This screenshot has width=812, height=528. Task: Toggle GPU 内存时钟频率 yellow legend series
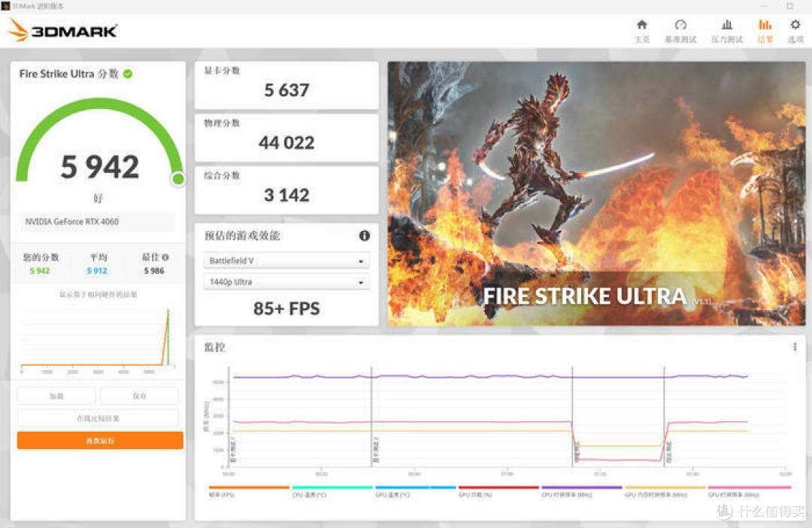665,491
